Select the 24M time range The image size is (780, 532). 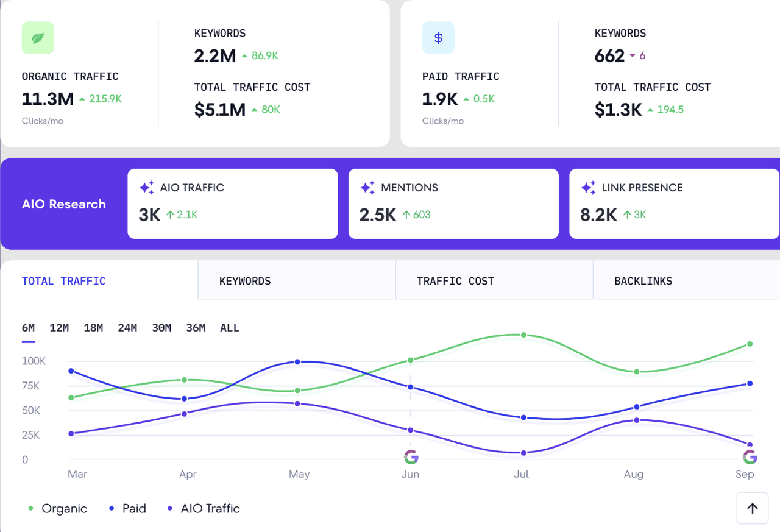point(127,328)
